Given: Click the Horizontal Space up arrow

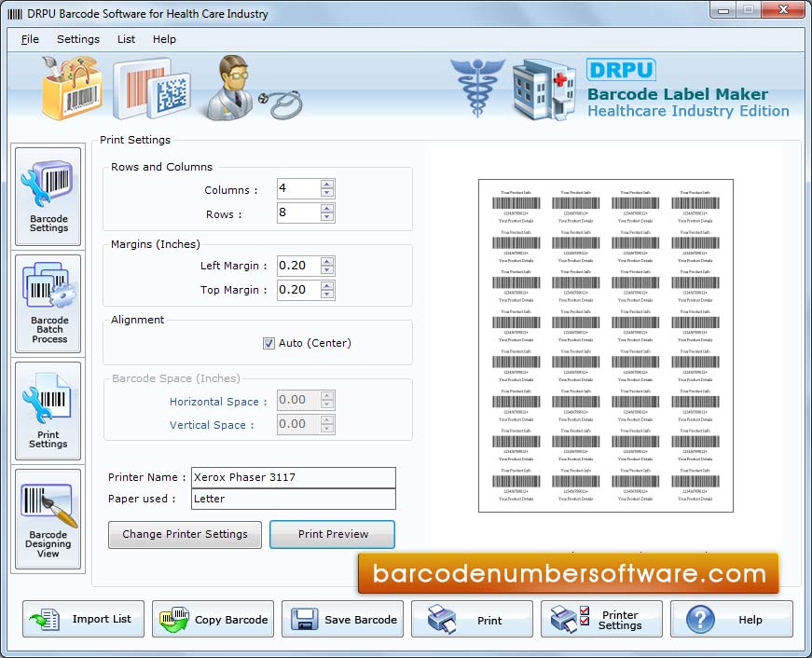Looking at the screenshot, I should click(327, 395).
